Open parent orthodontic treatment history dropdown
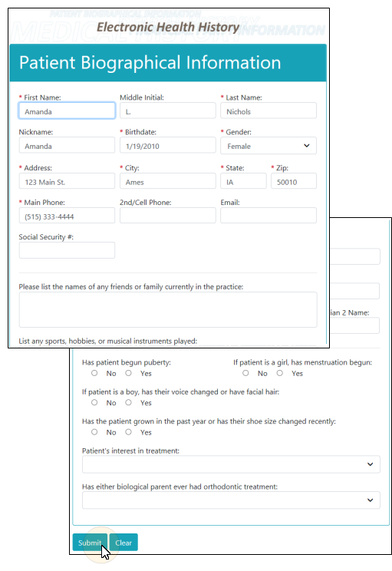 (231, 500)
